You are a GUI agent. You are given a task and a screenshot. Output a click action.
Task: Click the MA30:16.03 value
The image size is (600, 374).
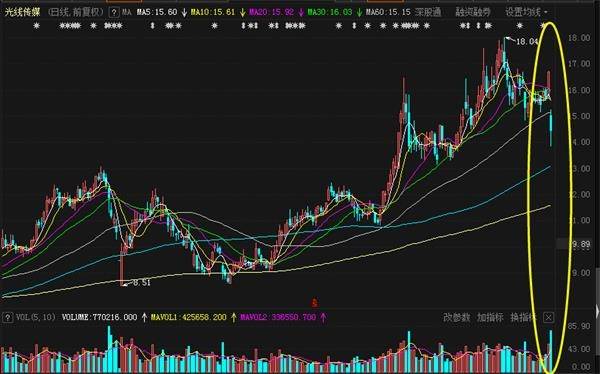coord(330,12)
